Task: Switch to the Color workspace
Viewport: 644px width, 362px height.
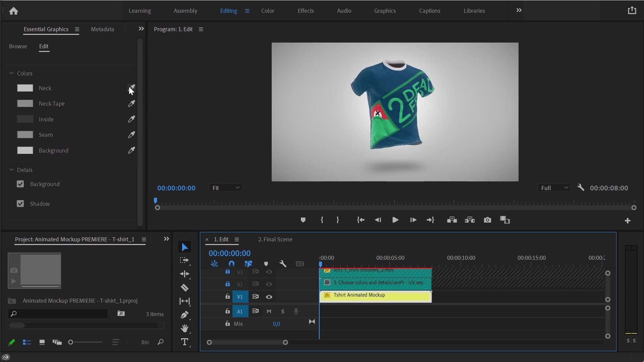Action: click(268, 10)
